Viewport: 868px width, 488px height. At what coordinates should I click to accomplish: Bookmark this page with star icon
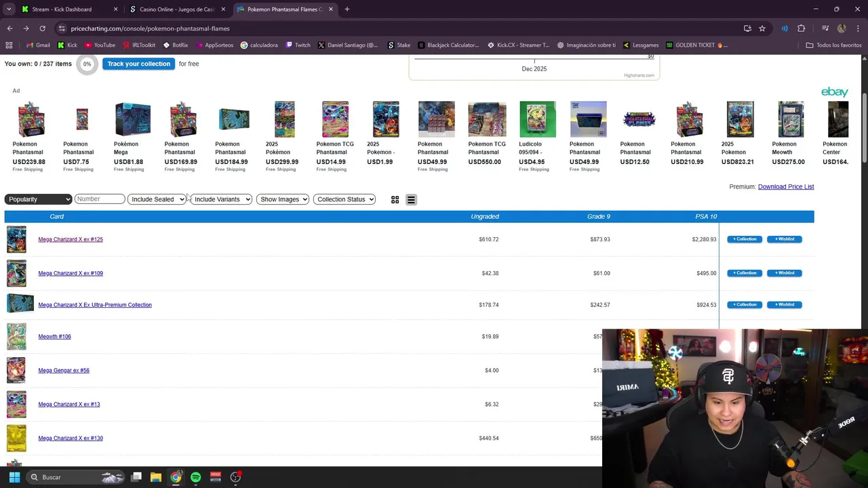(x=762, y=28)
